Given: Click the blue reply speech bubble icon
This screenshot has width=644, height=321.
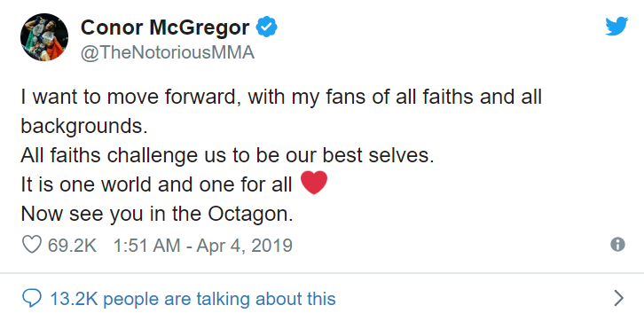Looking at the screenshot, I should click(x=31, y=299).
